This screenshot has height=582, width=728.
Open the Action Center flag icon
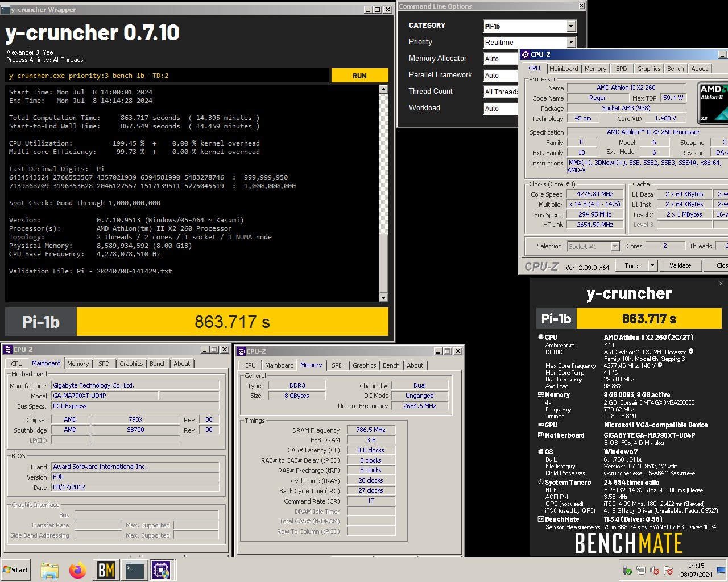tap(668, 570)
